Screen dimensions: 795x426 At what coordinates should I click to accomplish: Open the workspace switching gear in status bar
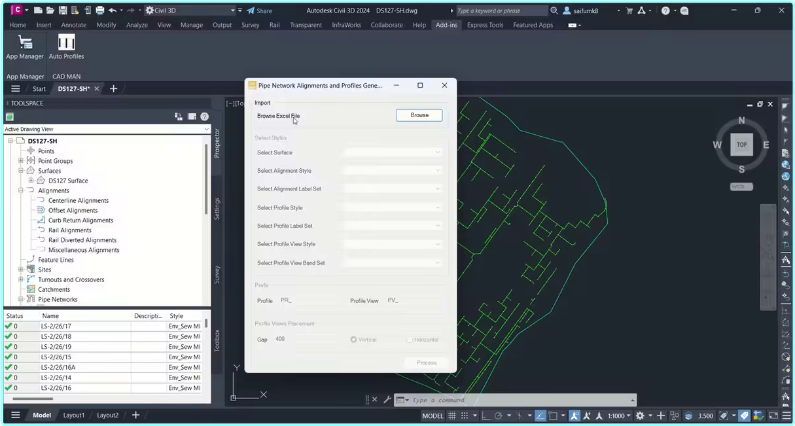click(x=640, y=416)
